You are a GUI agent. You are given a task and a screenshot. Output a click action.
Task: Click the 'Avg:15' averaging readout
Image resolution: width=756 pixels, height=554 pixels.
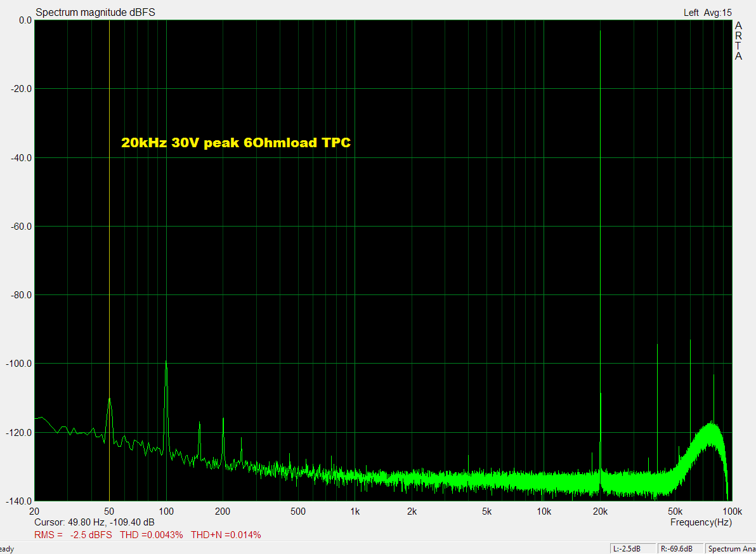click(717, 13)
